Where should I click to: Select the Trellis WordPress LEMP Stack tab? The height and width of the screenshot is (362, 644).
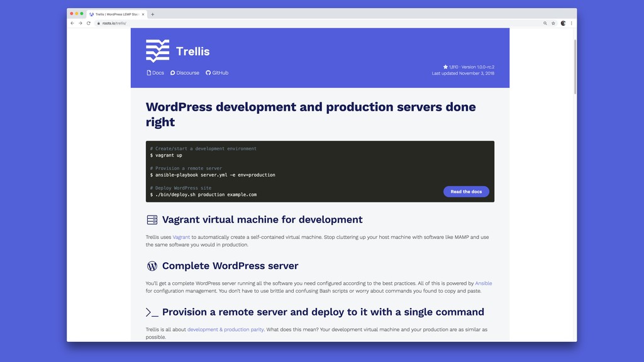[117, 14]
